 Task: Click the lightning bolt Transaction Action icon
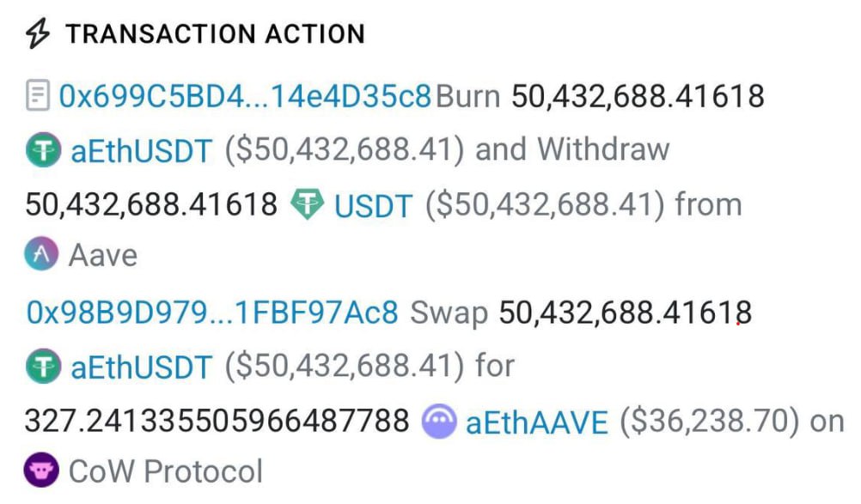(x=37, y=34)
